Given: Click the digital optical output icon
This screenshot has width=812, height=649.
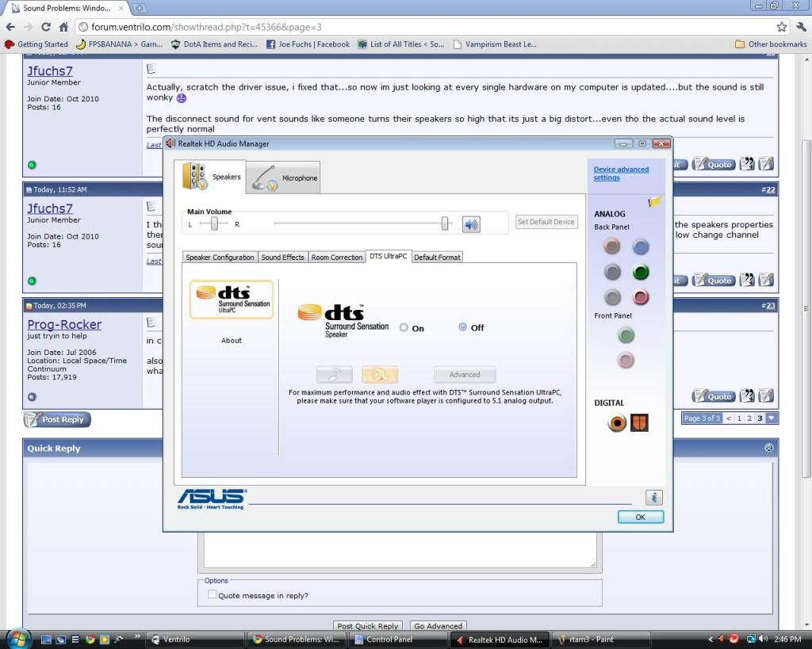Looking at the screenshot, I should pyautogui.click(x=640, y=423).
